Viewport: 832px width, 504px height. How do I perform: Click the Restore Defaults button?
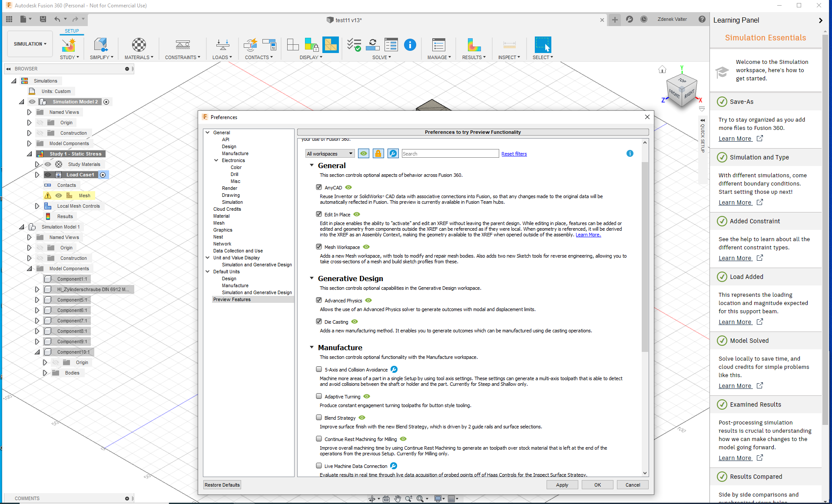(x=222, y=485)
